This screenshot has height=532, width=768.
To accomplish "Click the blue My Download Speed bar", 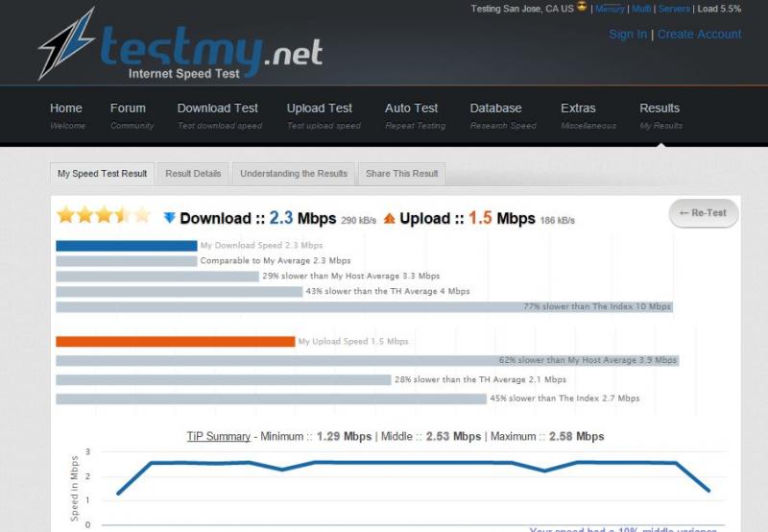I will coord(127,246).
